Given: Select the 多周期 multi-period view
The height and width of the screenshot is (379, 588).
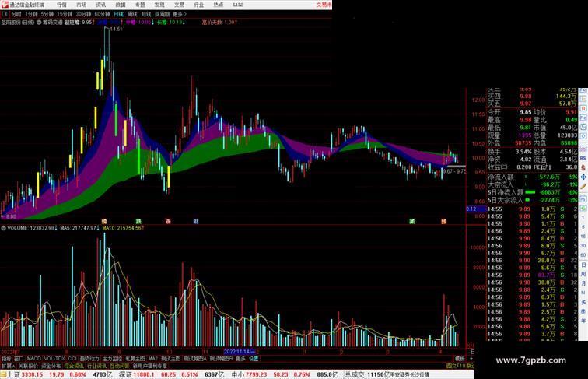Looking at the screenshot, I should [162, 14].
